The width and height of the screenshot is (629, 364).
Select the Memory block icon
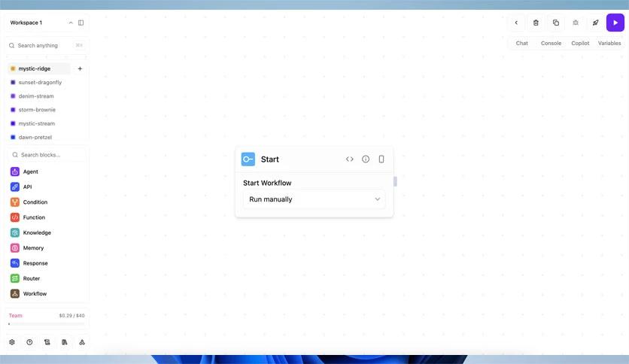(x=15, y=247)
